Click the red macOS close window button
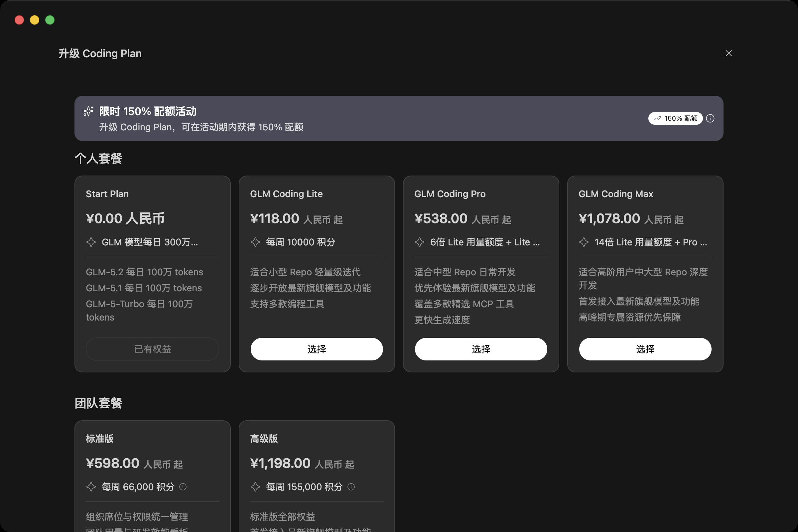798x532 pixels. coord(19,20)
